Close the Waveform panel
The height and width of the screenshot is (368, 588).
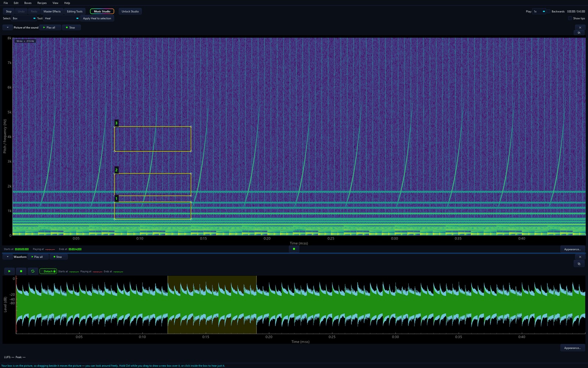coord(580,257)
